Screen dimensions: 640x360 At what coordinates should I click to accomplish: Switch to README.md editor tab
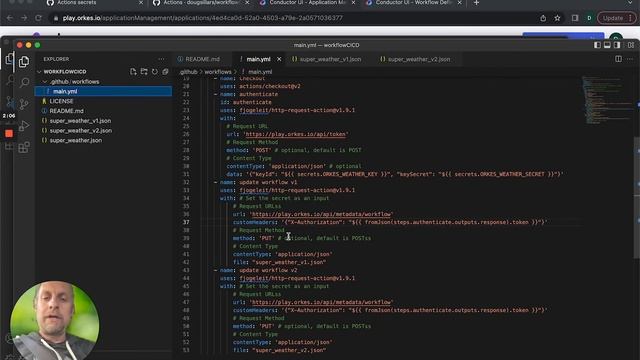[202, 59]
